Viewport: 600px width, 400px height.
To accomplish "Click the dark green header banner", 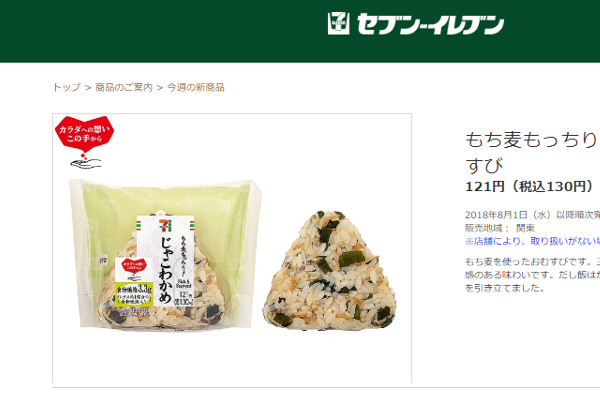I will point(300,31).
